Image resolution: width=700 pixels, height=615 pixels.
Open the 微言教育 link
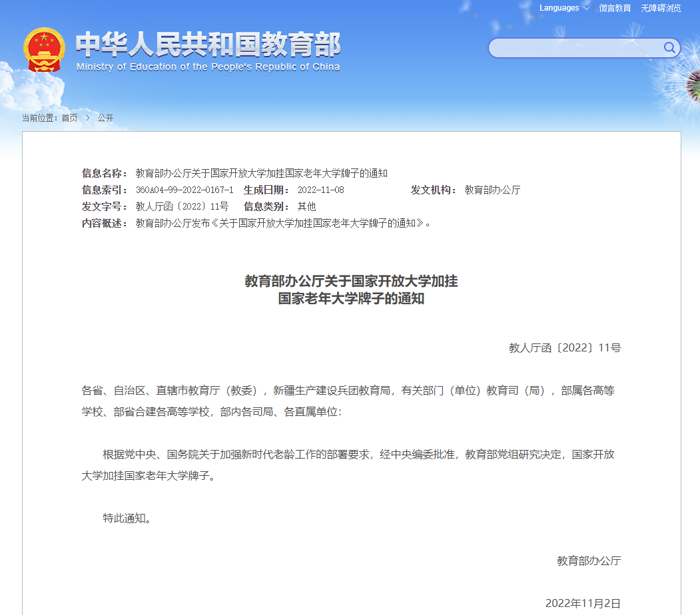[615, 8]
